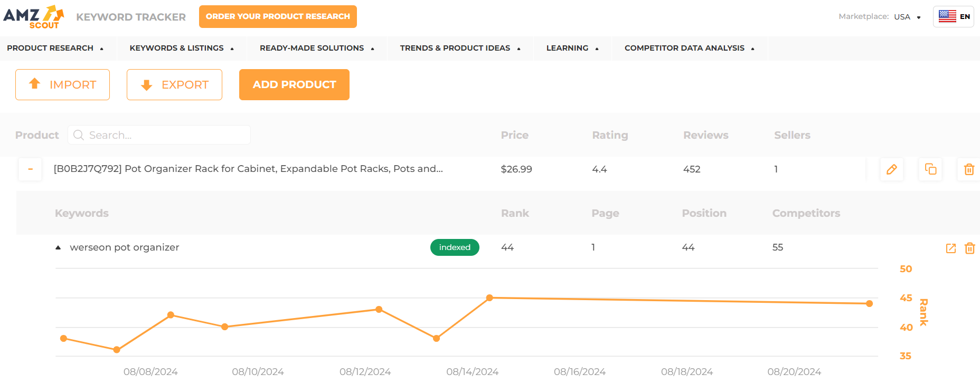Click the Import button

click(x=62, y=84)
